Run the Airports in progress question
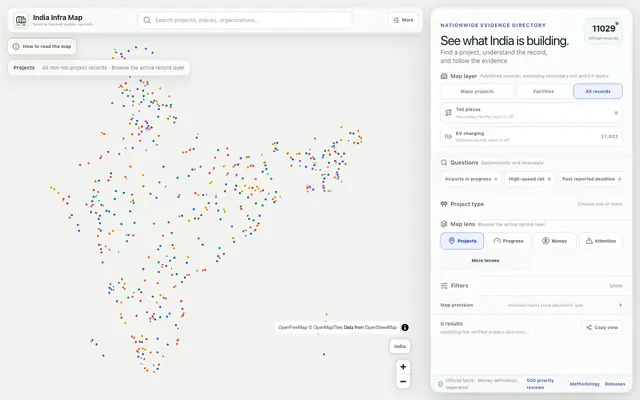This screenshot has height=400, width=640. tap(471, 179)
